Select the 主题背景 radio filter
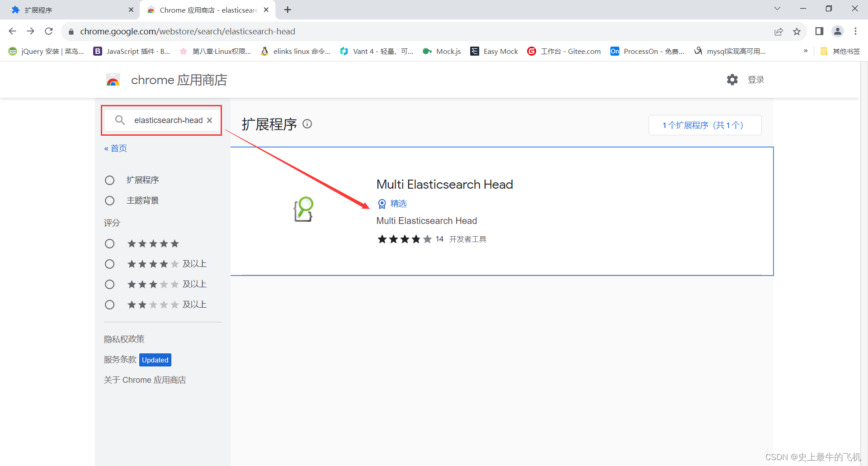This screenshot has width=868, height=466. pos(109,200)
